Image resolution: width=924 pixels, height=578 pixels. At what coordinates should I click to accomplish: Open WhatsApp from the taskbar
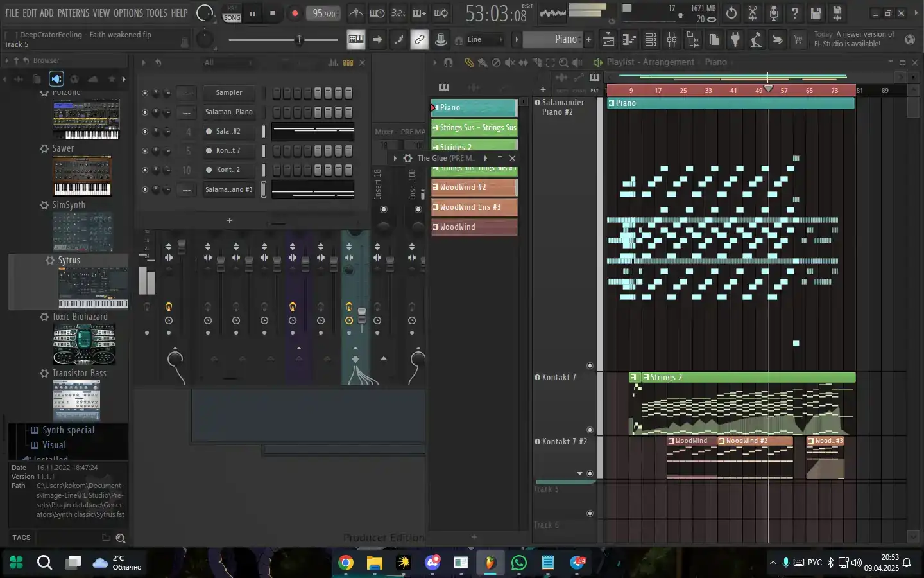coord(519,563)
